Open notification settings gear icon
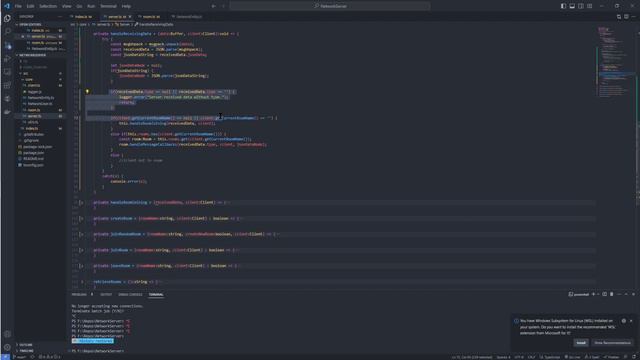640x360 pixels. pyautogui.click(x=624, y=321)
